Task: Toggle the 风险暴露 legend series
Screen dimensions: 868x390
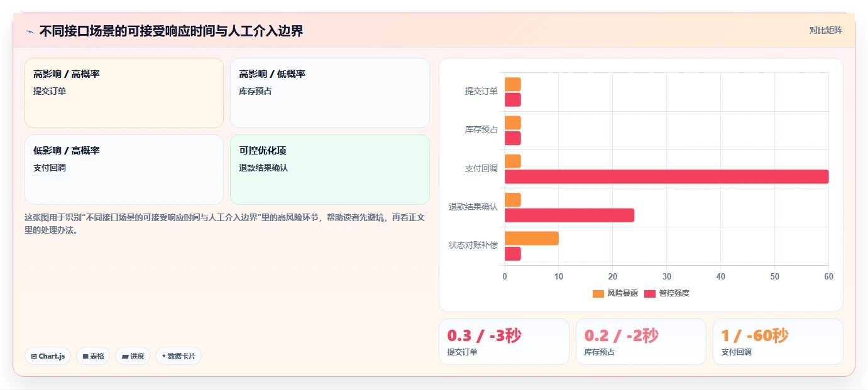Action: (615, 293)
